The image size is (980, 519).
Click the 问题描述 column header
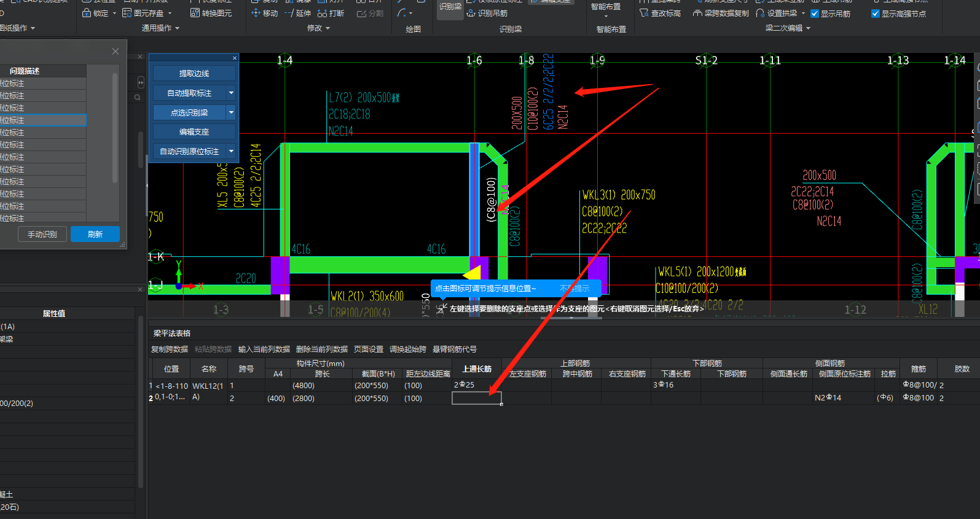[43, 71]
